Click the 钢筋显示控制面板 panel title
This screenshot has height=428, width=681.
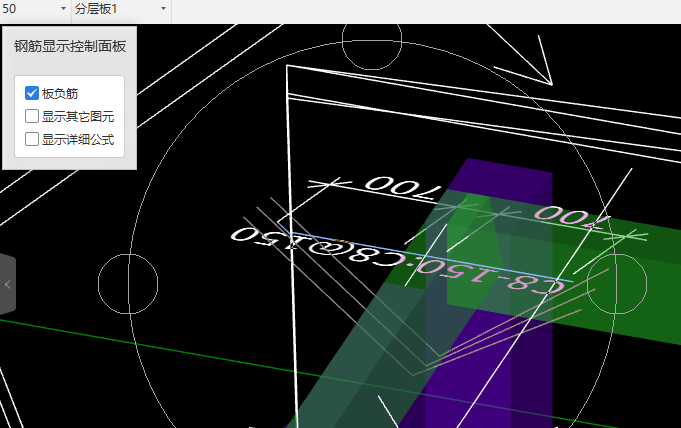coord(70,46)
